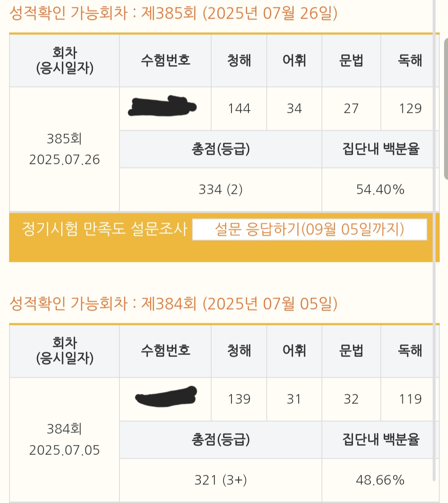The image size is (448, 503).
Task: Click the 청해 score 144 cell
Action: (x=239, y=109)
